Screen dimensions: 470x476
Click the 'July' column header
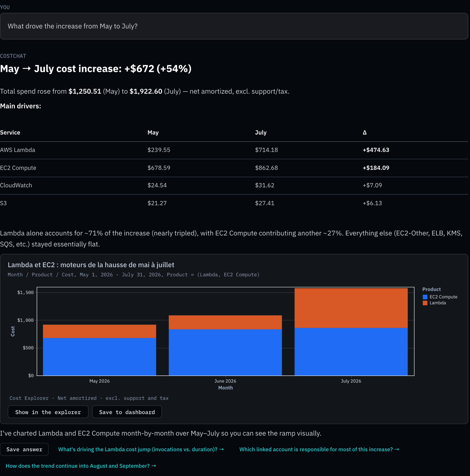(x=261, y=133)
